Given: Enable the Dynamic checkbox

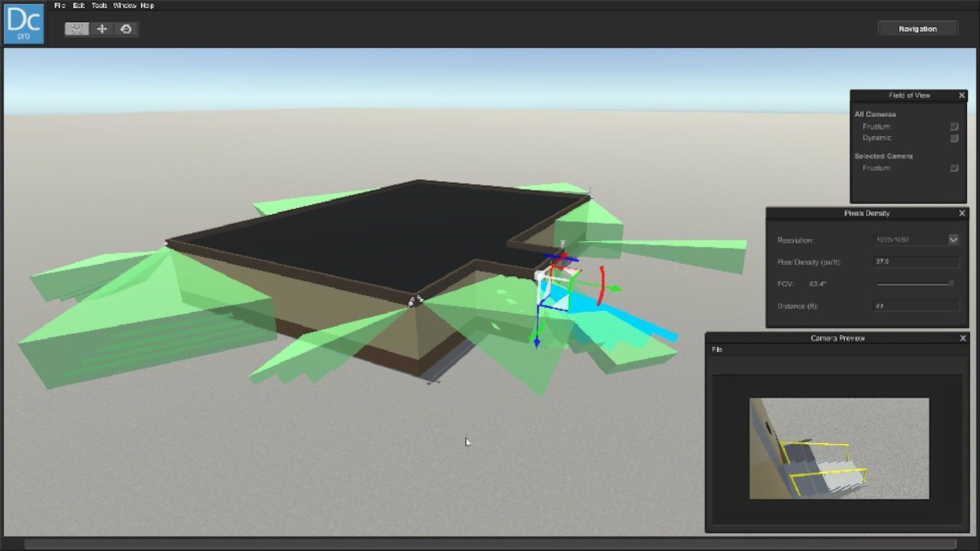Looking at the screenshot, I should [954, 138].
